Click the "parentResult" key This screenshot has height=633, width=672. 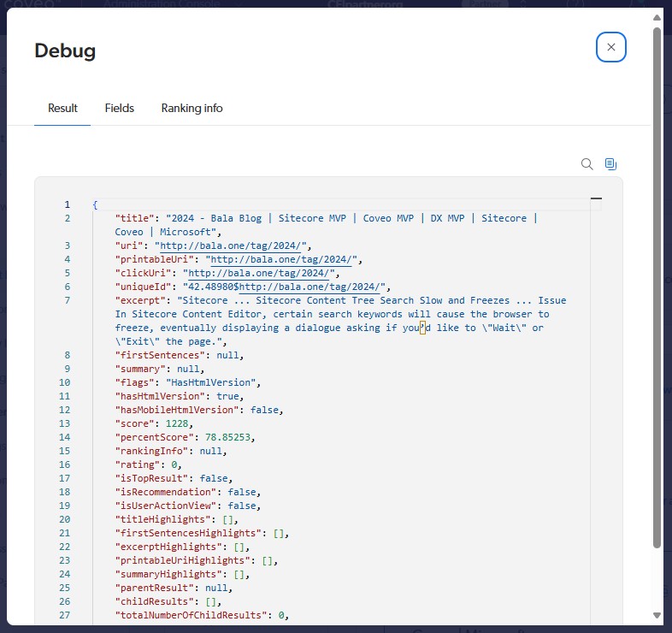tap(154, 588)
